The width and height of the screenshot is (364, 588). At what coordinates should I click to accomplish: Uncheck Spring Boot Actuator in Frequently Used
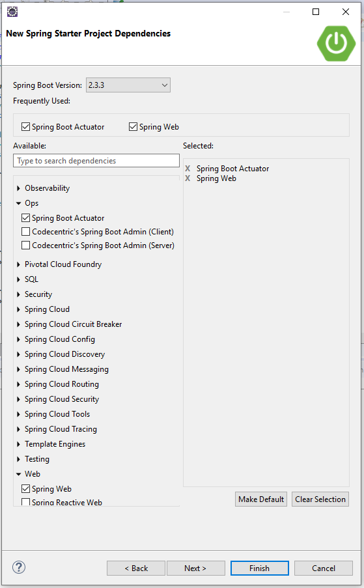click(x=25, y=127)
